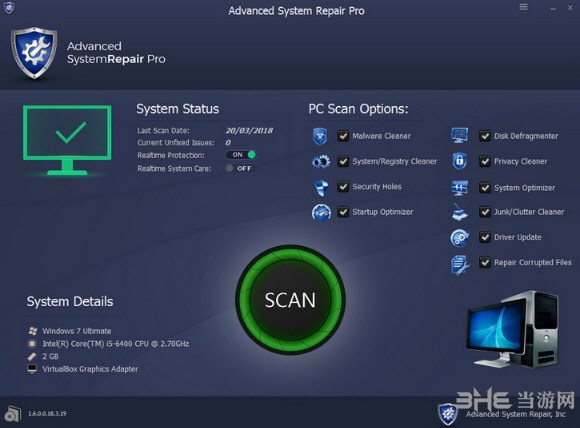Click the VirtualBox Graphics Adapter text
This screenshot has width=580, height=428.
click(x=90, y=369)
